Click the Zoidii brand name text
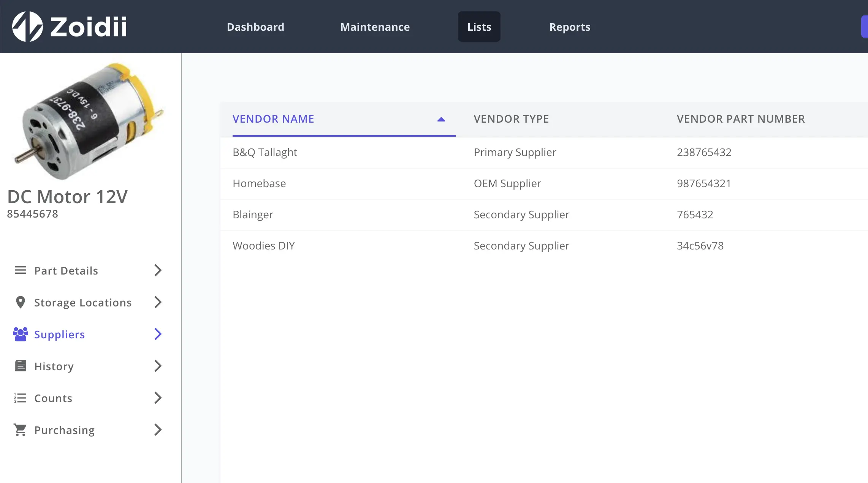 [89, 27]
